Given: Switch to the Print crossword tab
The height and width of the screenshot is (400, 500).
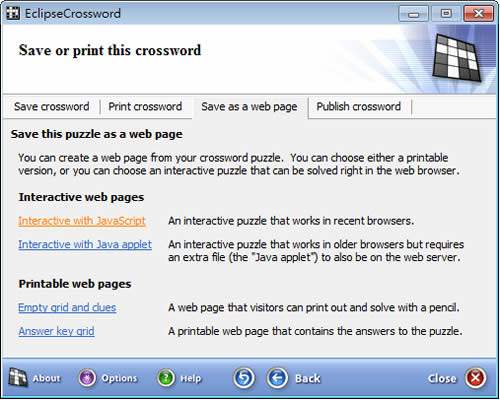Looking at the screenshot, I should (x=145, y=107).
